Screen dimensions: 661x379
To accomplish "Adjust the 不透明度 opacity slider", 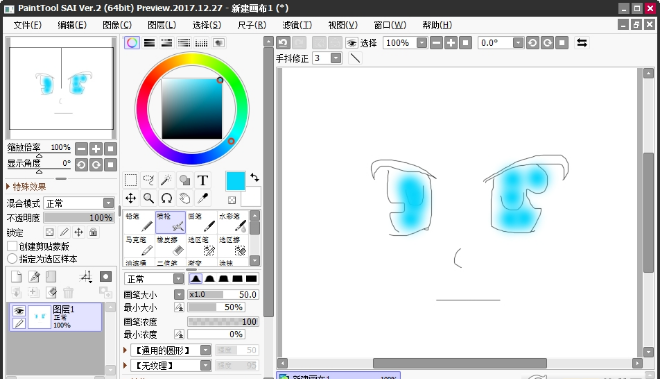I will [78, 218].
